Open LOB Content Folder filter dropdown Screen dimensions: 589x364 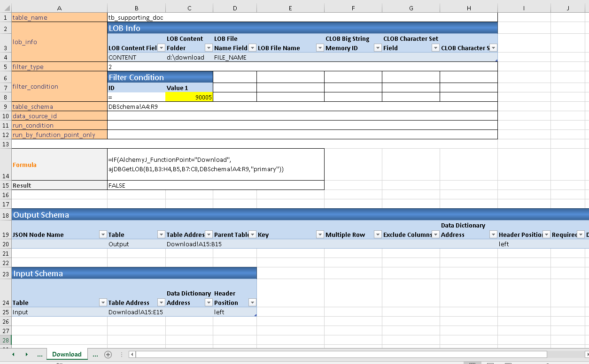pos(209,48)
